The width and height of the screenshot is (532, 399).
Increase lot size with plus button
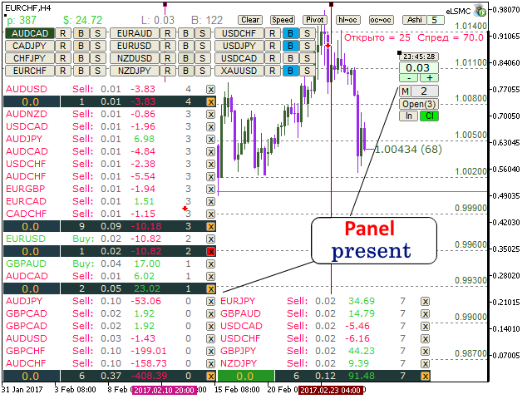tap(429, 78)
